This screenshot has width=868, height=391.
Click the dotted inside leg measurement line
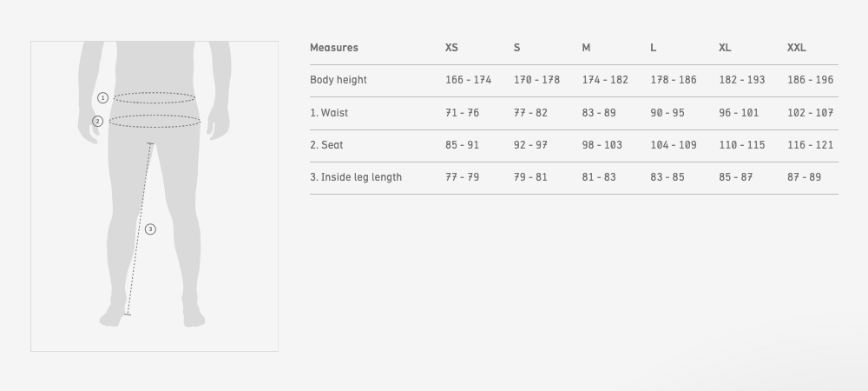pyautogui.click(x=139, y=229)
